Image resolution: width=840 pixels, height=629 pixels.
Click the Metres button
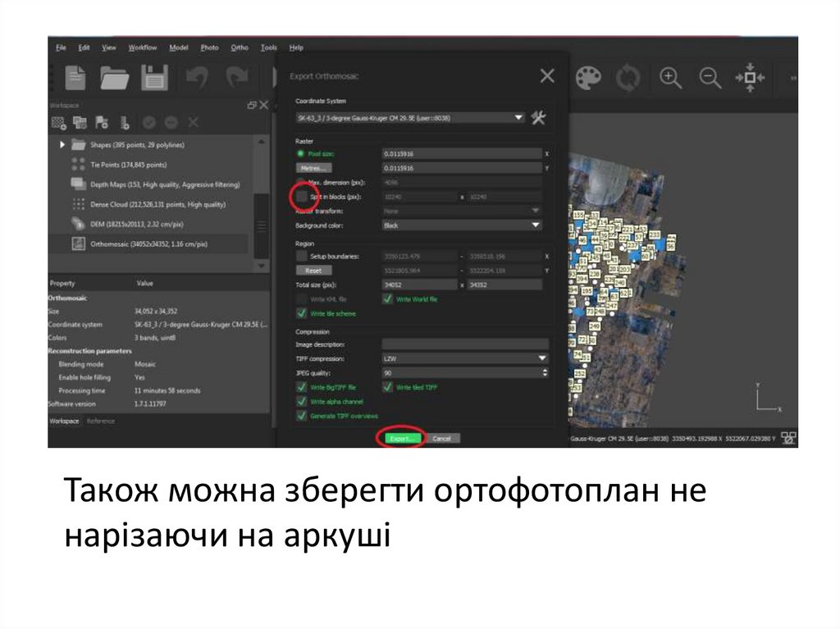(313, 168)
